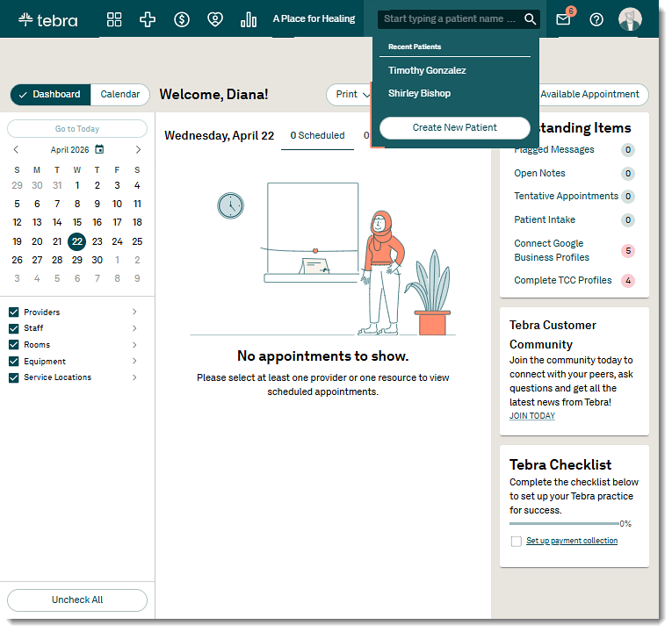This screenshot has height=632, width=672.
Task: Open Patient Intake outstanding item
Action: click(545, 219)
